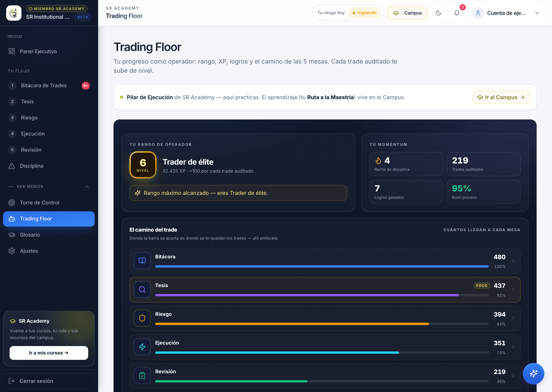Click the Revisión clipboard icon
Screen dimensions: 552x392
(142, 376)
